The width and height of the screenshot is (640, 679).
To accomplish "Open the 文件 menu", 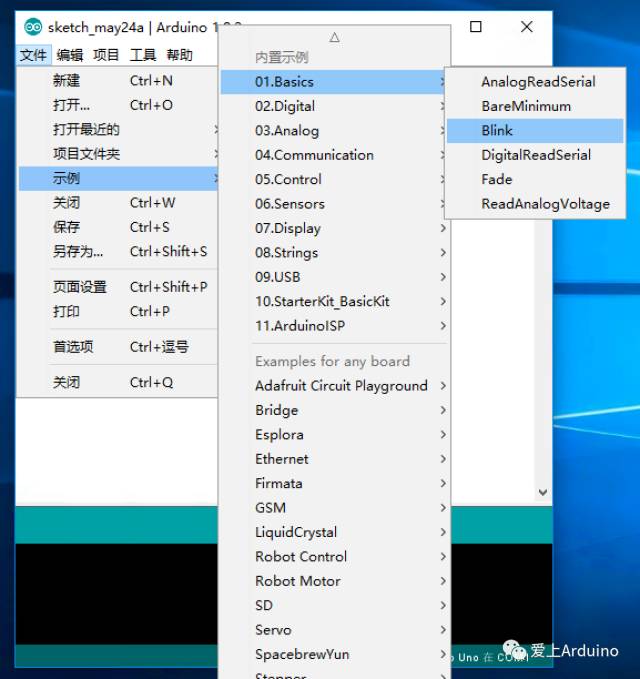I will 34,55.
